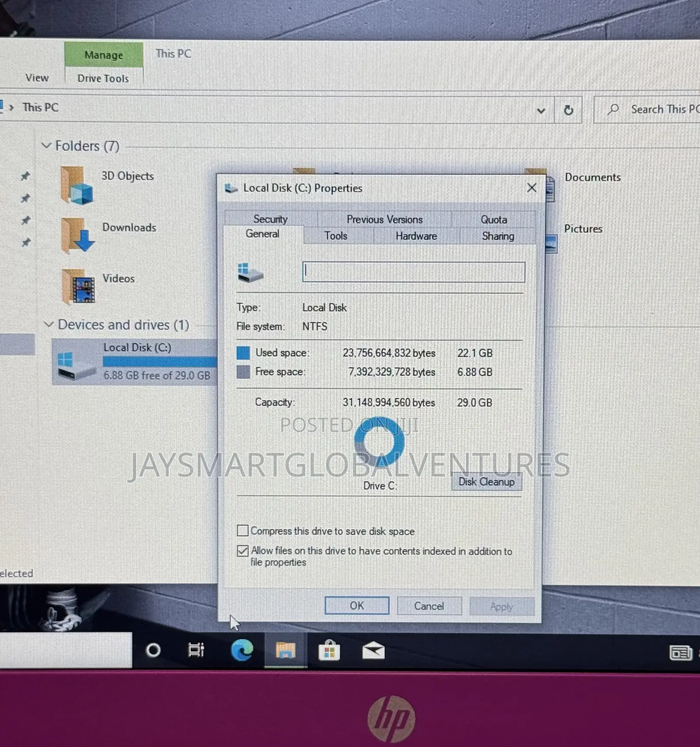
Task: Click the Pictures folder icon behind dialog
Action: (551, 244)
